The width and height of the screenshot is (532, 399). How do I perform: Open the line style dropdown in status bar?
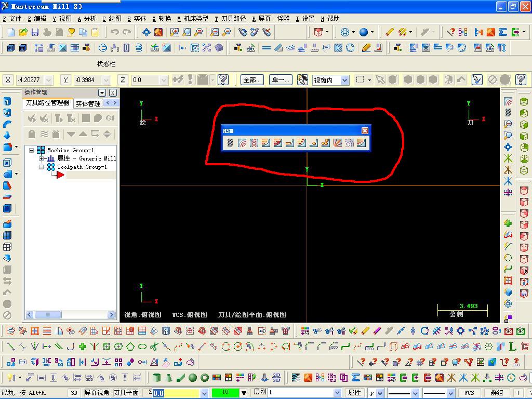click(415, 393)
